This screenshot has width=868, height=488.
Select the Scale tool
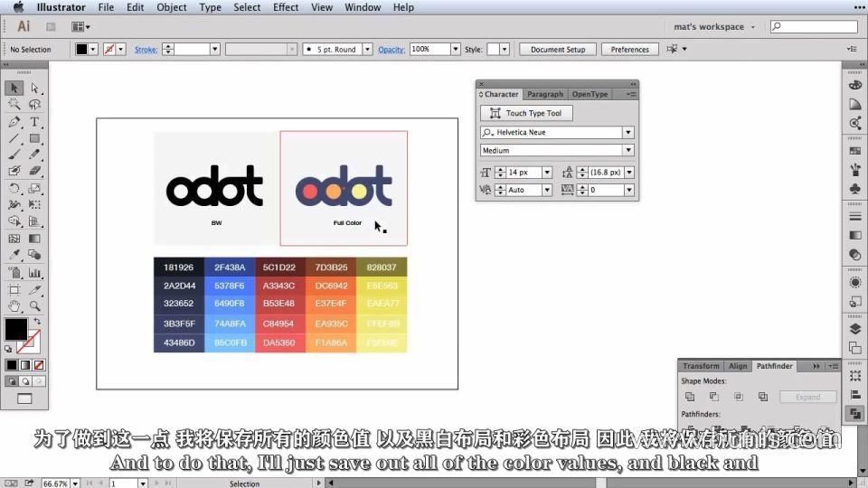click(x=35, y=189)
